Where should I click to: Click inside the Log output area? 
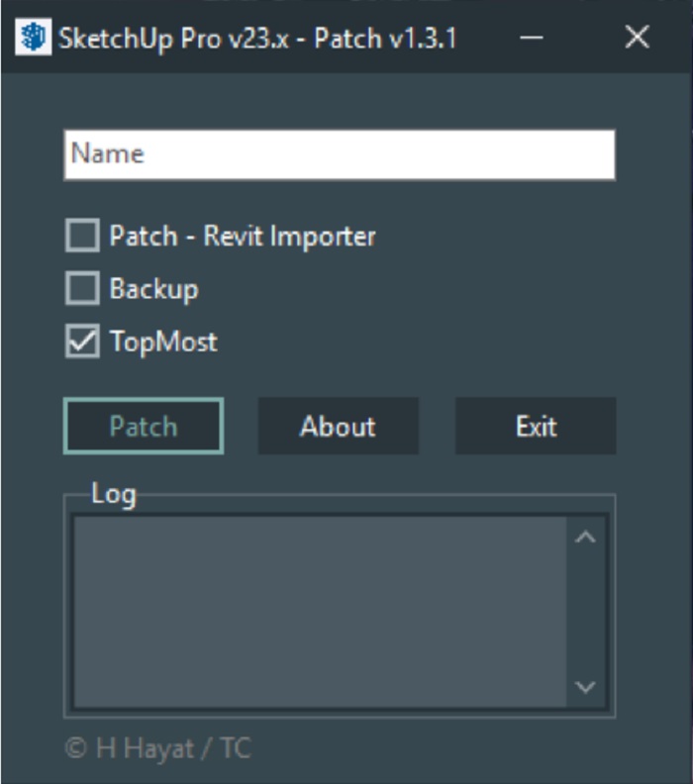point(319,612)
